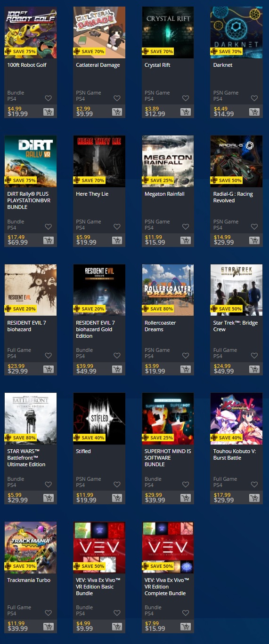Toggle wishlist heart for Crystal Rift
269x644 pixels.
[x=186, y=98]
